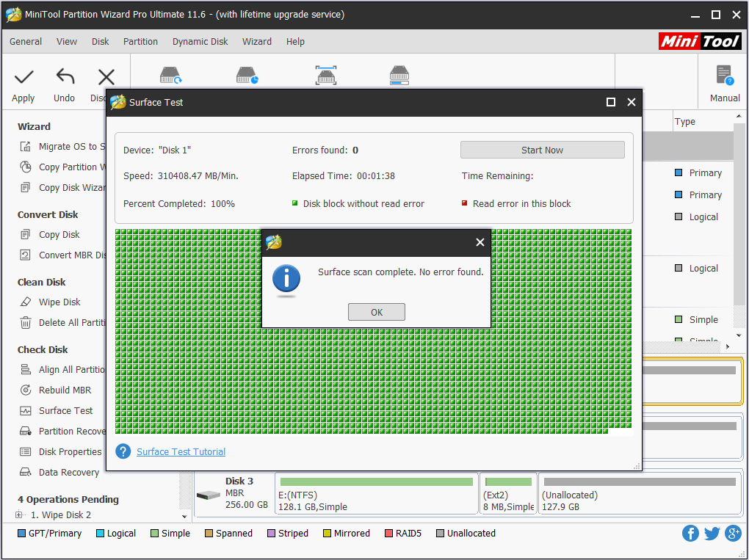Select the E:(NTFS) partition on Disk 3
749x560 pixels.
375,493
